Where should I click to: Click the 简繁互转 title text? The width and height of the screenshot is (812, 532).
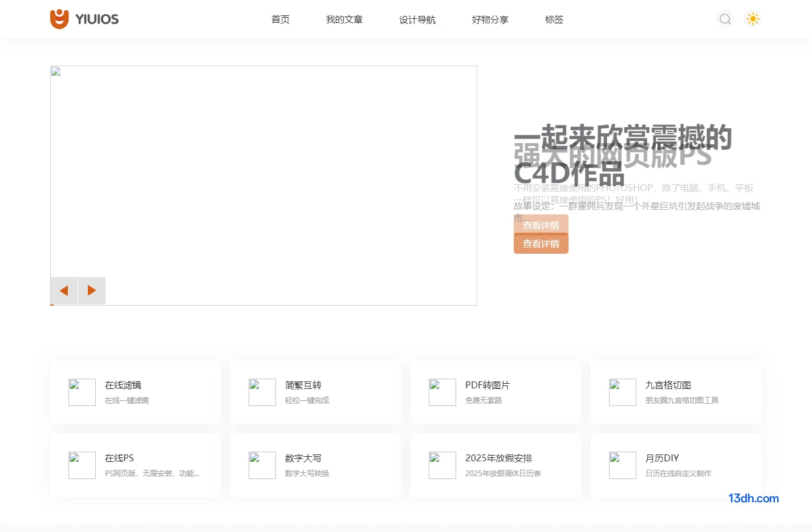coord(303,385)
